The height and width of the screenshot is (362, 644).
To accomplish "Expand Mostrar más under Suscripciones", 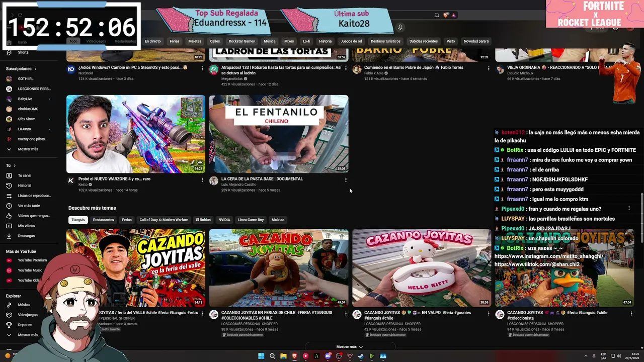I will [x=28, y=149].
